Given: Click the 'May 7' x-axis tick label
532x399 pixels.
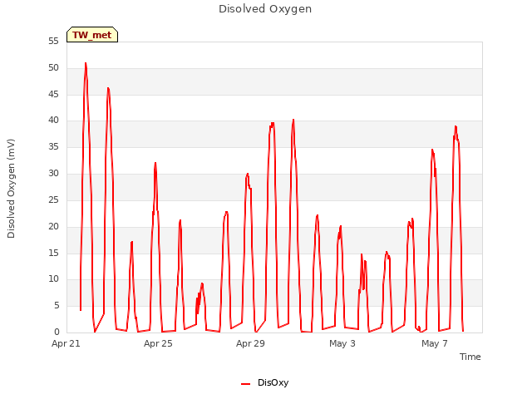Looking at the screenshot, I should point(435,343).
